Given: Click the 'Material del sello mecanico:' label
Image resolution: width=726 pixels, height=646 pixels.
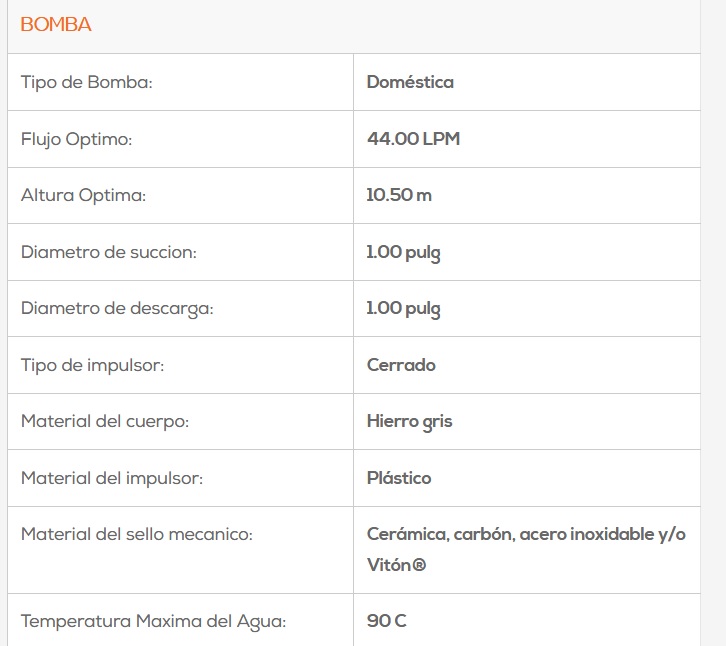Looking at the screenshot, I should pos(137,534).
